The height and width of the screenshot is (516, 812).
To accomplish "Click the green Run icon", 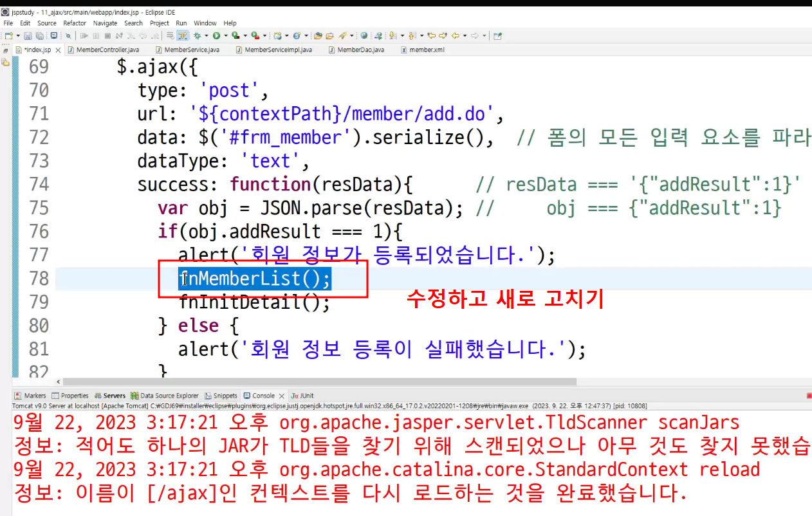I will click(x=217, y=35).
